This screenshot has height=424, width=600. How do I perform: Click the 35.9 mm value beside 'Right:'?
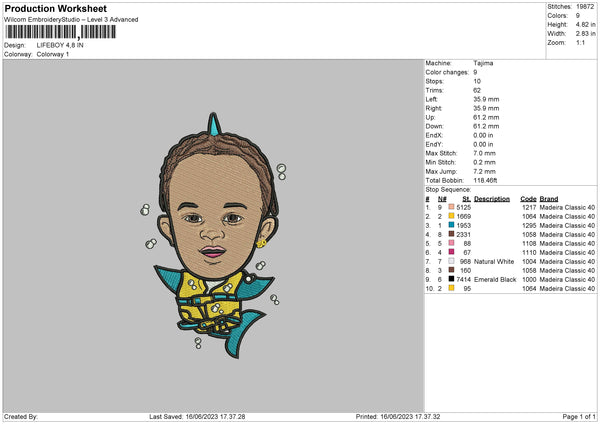click(486, 108)
